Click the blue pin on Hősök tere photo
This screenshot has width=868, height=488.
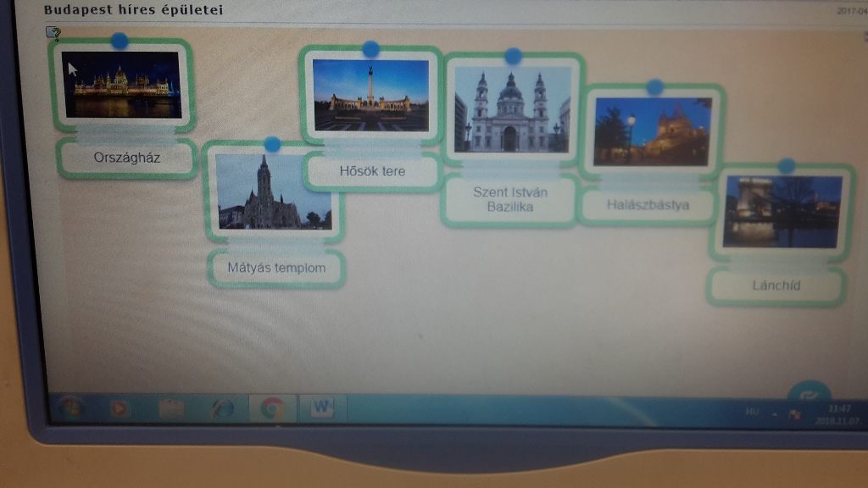click(370, 49)
